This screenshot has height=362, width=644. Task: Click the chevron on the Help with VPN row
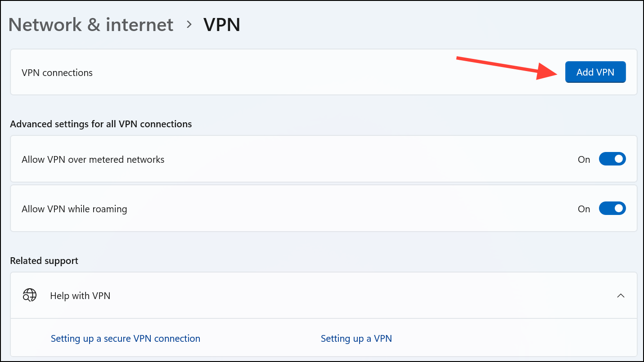[621, 295]
